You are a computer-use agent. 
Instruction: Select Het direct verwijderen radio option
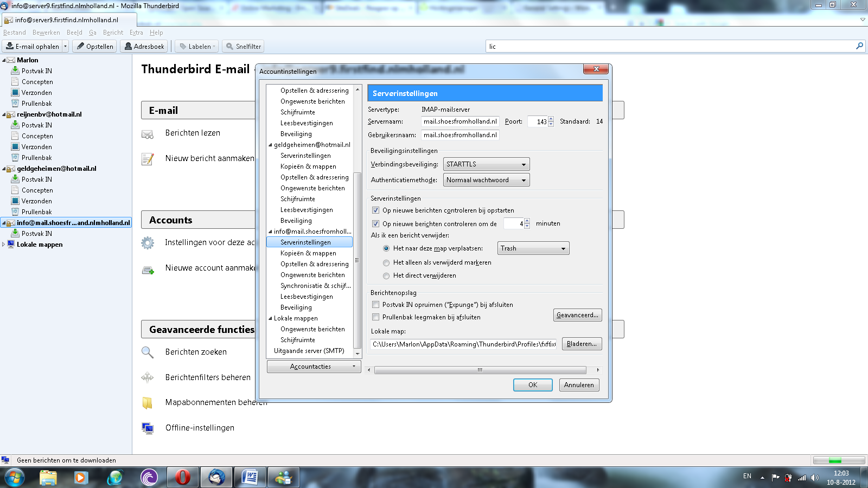[x=386, y=275]
